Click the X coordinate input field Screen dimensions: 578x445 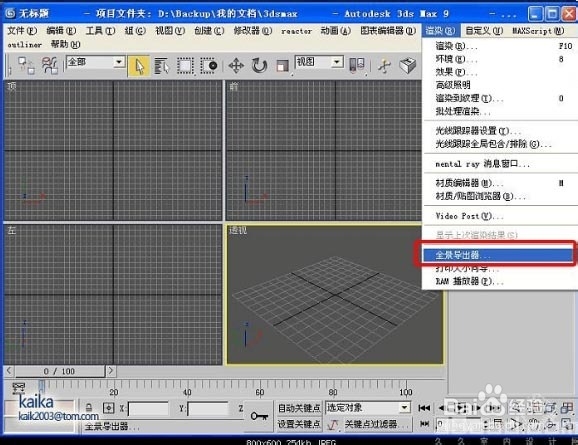point(148,409)
